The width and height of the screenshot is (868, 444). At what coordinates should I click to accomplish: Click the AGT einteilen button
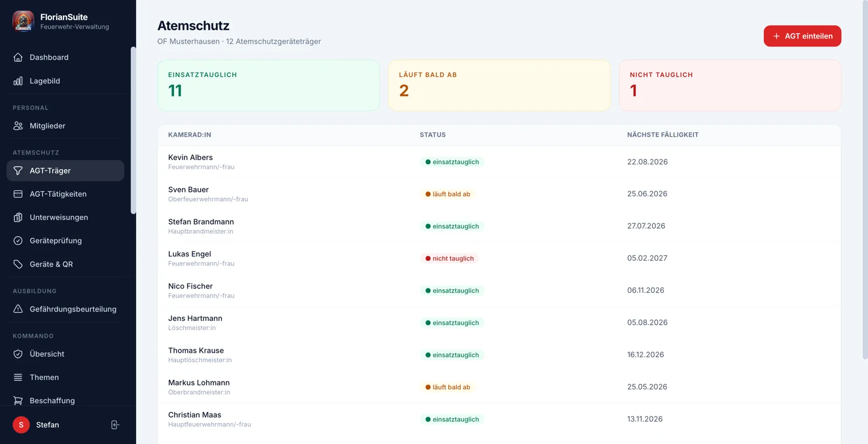point(802,36)
